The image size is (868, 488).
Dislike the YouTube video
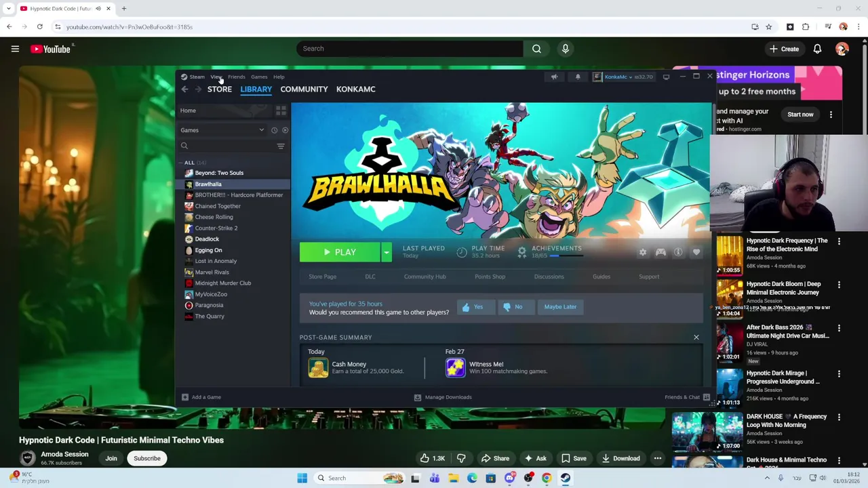461,458
